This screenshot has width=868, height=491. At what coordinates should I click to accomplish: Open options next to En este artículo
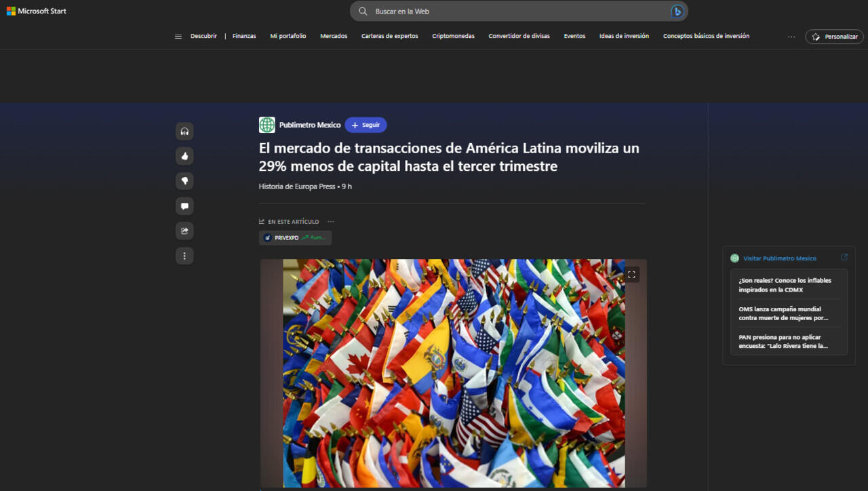[331, 222]
